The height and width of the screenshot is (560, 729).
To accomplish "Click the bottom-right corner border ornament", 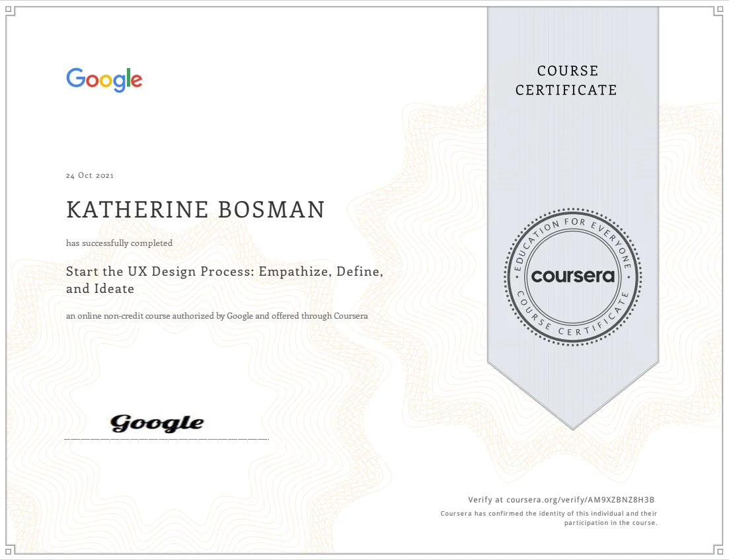I will 719,550.
